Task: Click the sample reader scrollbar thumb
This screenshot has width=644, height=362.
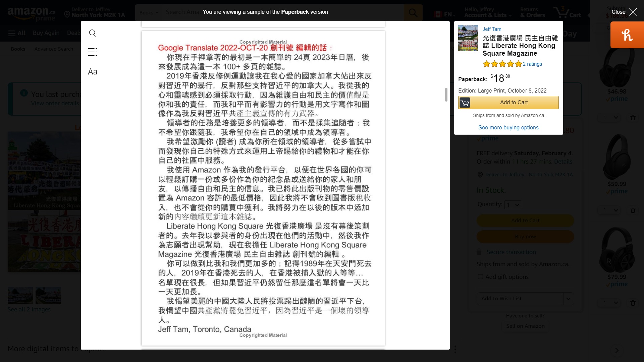Action: click(x=446, y=95)
